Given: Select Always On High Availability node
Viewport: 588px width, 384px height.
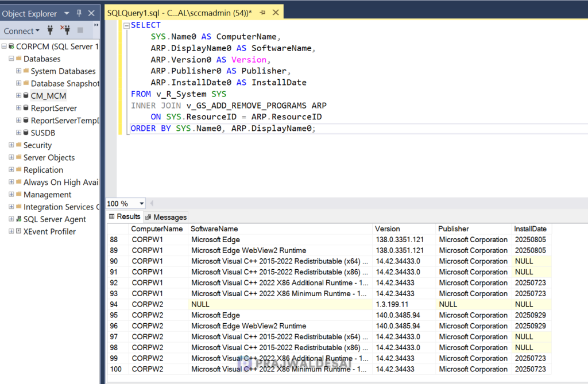Looking at the screenshot, I should click(x=61, y=183).
